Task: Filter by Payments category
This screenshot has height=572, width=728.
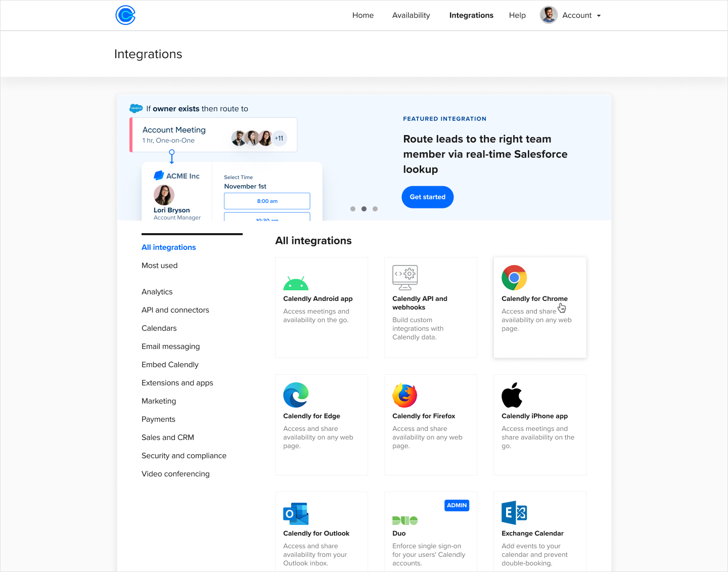Action: pos(158,419)
